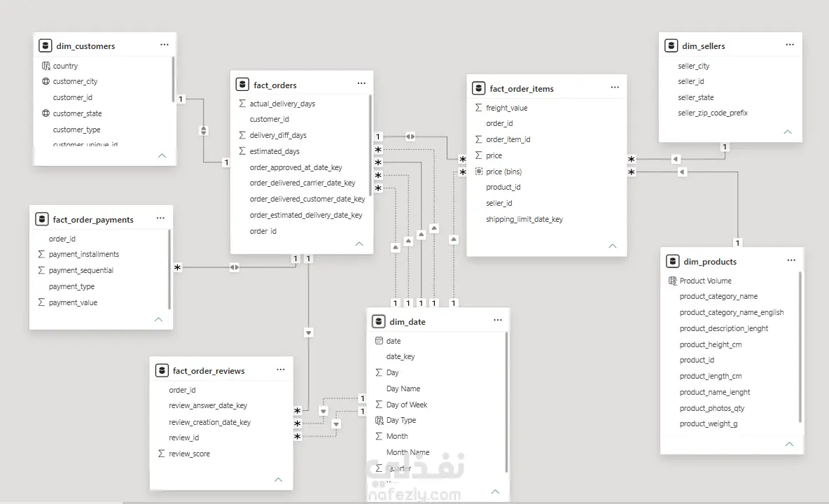This screenshot has height=504, width=829.
Task: Select the order_delivered_carrier_date_key field
Action: tap(302, 183)
